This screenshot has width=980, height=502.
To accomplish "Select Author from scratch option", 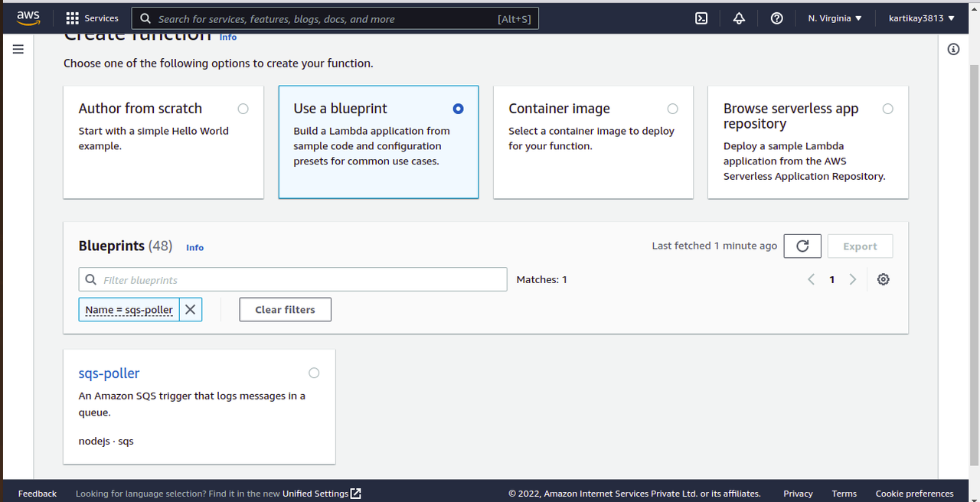I will (x=243, y=109).
